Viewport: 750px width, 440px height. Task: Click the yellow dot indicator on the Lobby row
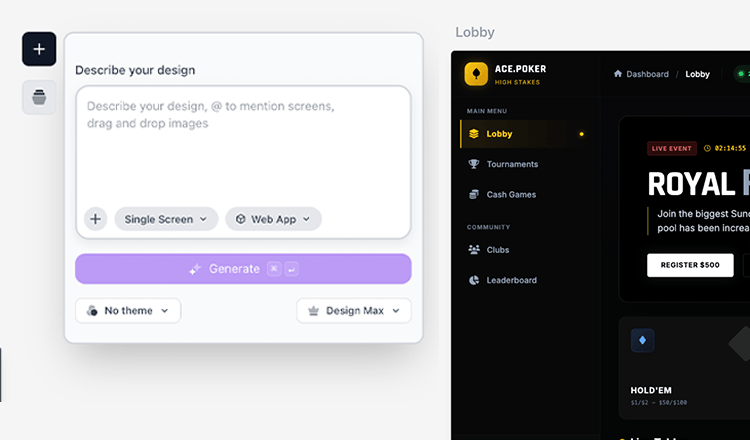(x=582, y=134)
